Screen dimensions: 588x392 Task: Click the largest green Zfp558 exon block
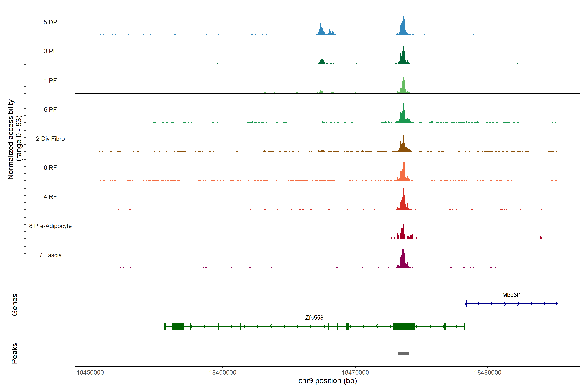(x=404, y=326)
